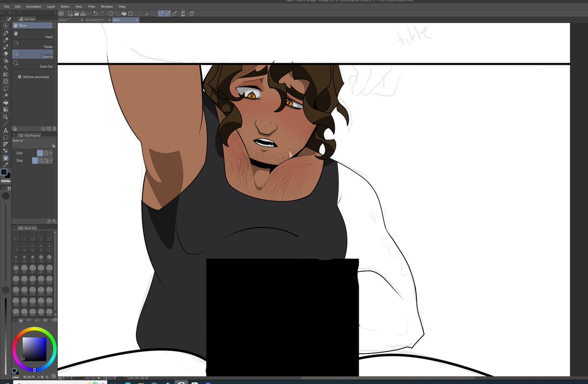
Task: Select the Auto select magic wand
Action: [6, 95]
